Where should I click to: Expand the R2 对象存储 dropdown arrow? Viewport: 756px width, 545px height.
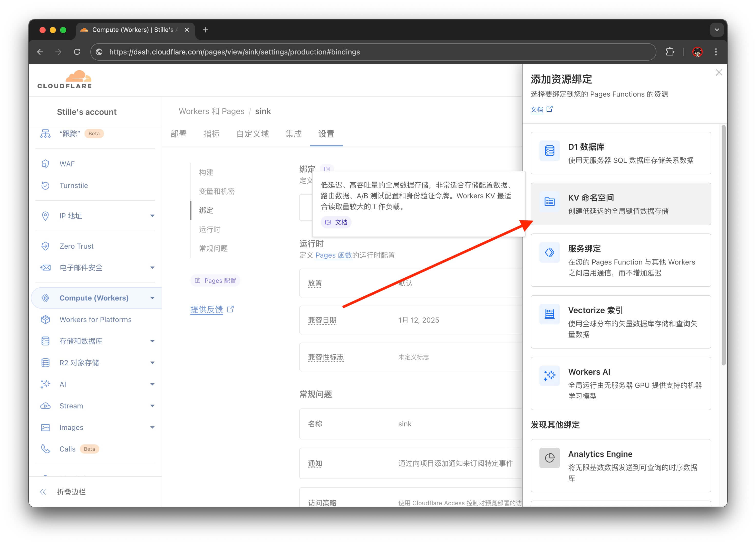[152, 363]
